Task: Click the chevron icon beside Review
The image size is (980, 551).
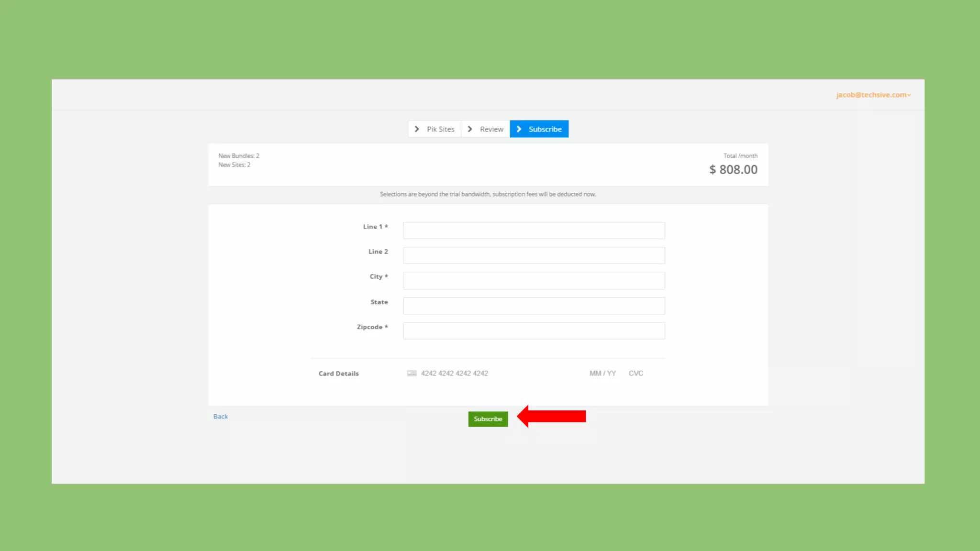Action: click(470, 129)
